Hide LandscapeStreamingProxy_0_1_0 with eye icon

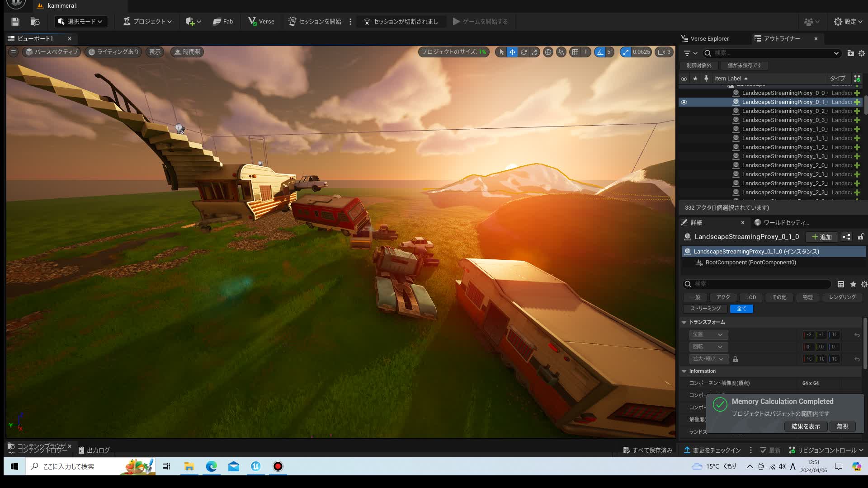[x=684, y=102]
